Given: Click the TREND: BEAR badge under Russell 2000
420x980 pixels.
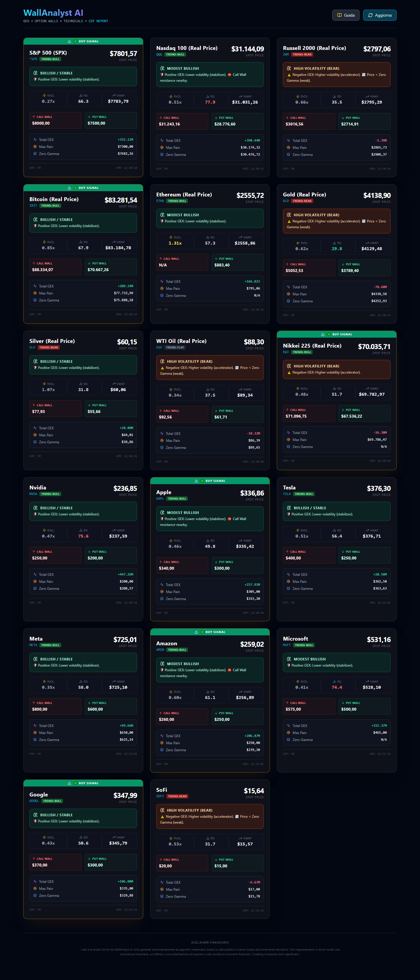Looking at the screenshot, I should [x=302, y=54].
